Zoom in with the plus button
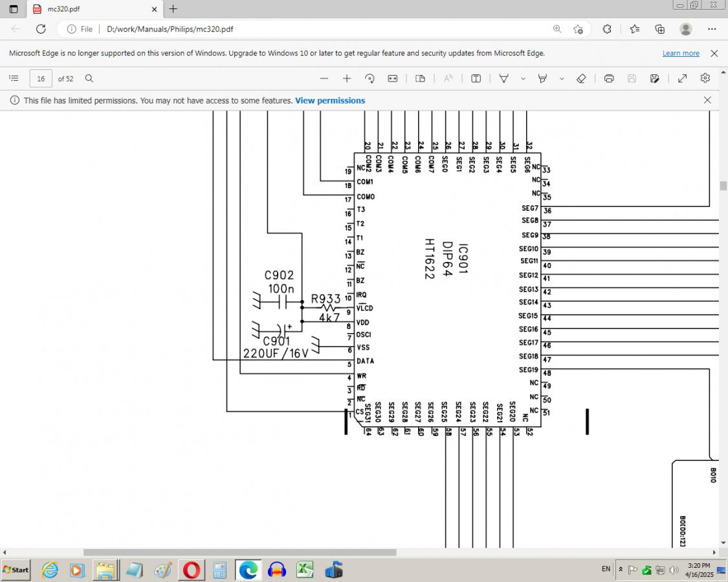The height and width of the screenshot is (582, 728). [347, 78]
